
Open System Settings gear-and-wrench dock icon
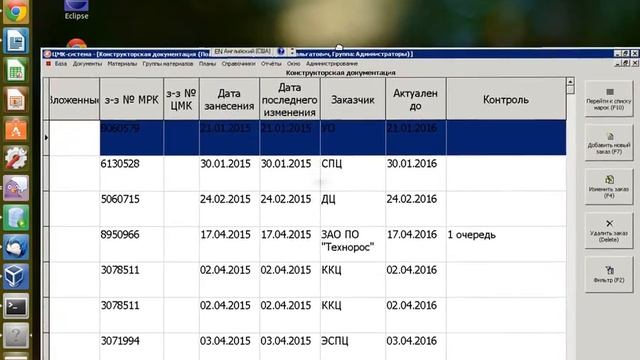pos(16,158)
